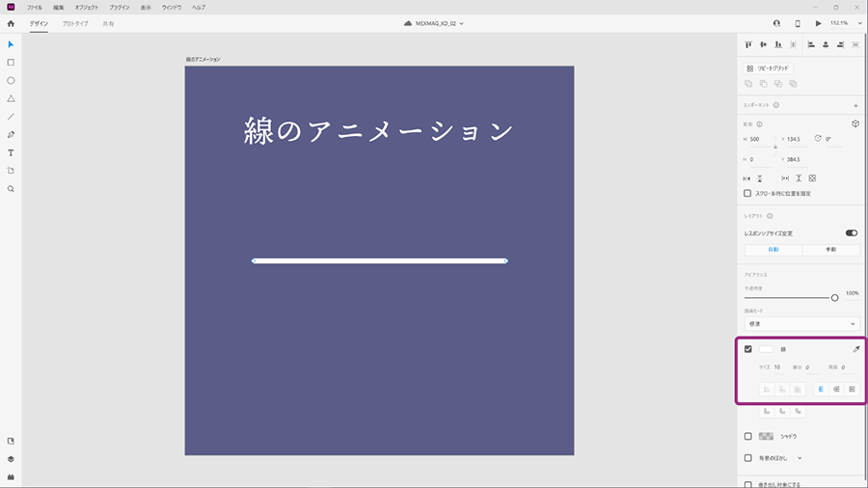The width and height of the screenshot is (868, 488).
Task: Open the 編集 menu
Action: point(59,8)
